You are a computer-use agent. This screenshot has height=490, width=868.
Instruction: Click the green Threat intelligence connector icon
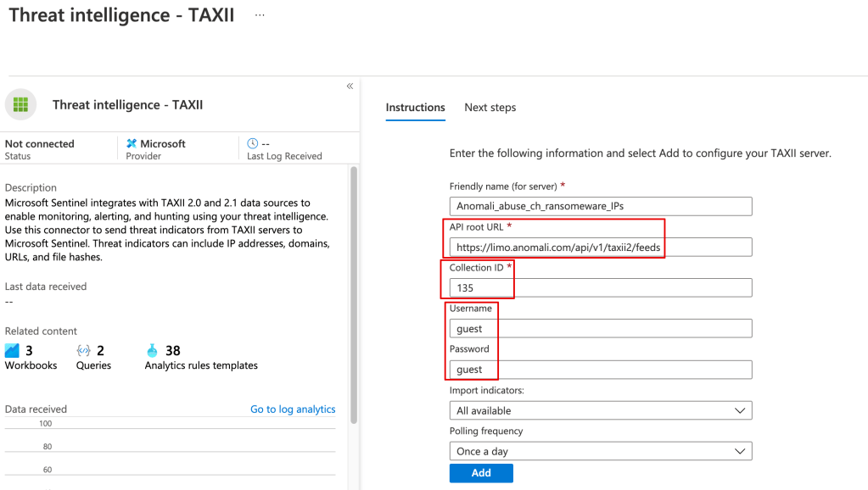click(x=20, y=105)
